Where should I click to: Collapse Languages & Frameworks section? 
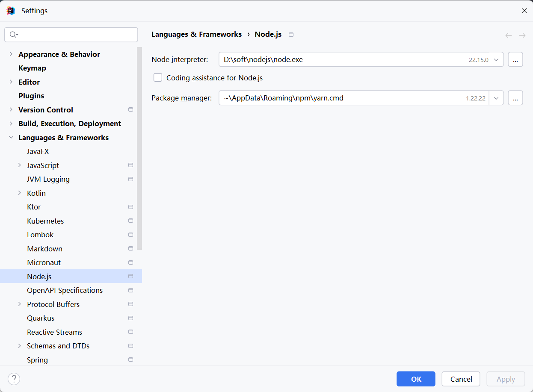click(x=11, y=137)
